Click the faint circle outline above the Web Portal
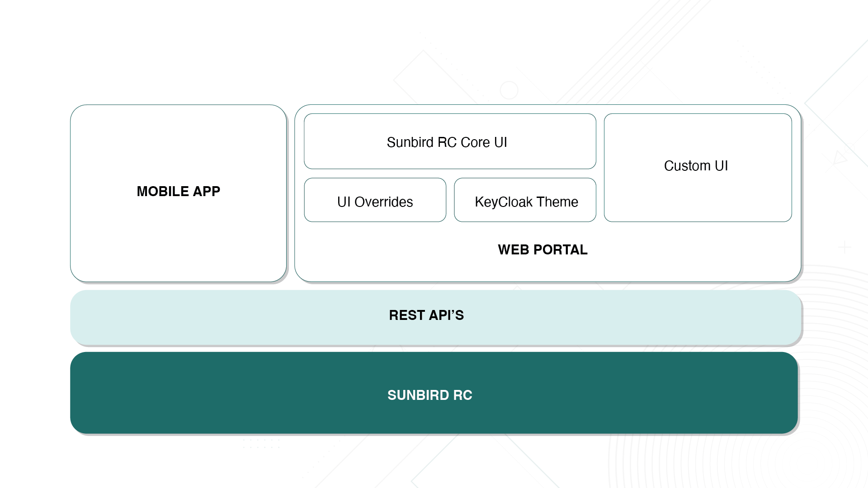The height and width of the screenshot is (488, 868). coord(509,90)
